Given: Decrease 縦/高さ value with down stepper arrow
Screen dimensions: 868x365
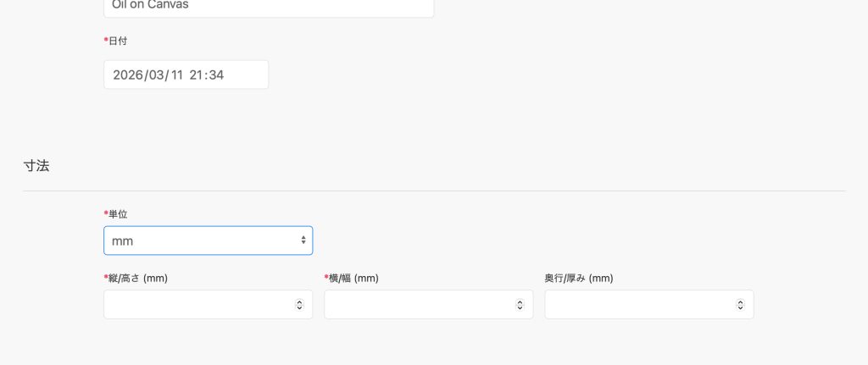Looking at the screenshot, I should (x=299, y=308).
